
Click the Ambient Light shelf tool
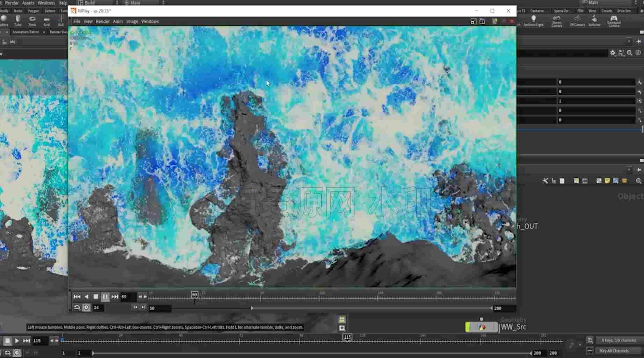533,21
